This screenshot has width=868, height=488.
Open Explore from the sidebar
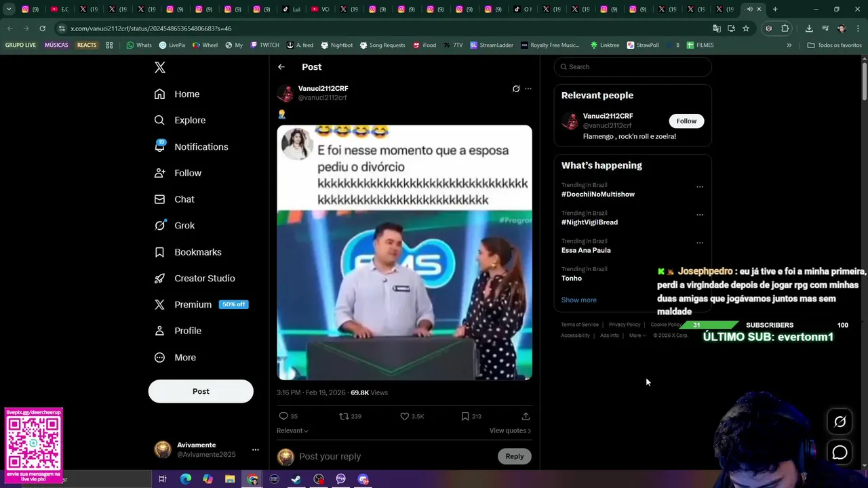[180, 121]
